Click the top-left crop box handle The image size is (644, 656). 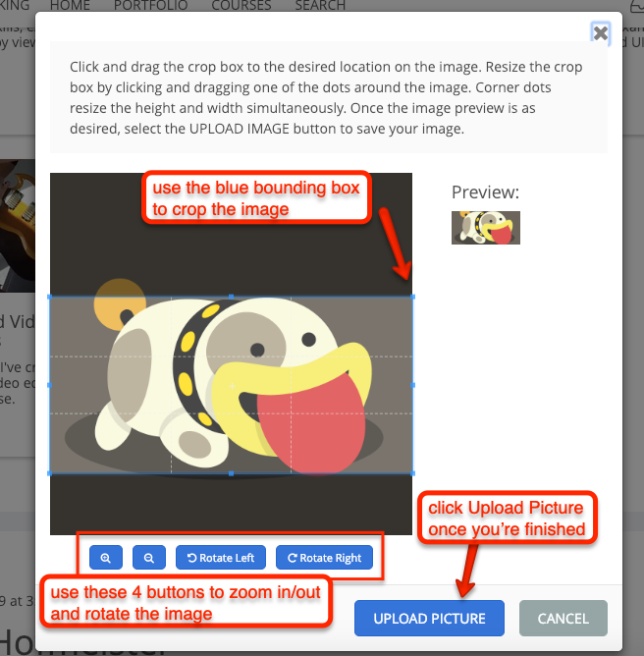[50, 297]
